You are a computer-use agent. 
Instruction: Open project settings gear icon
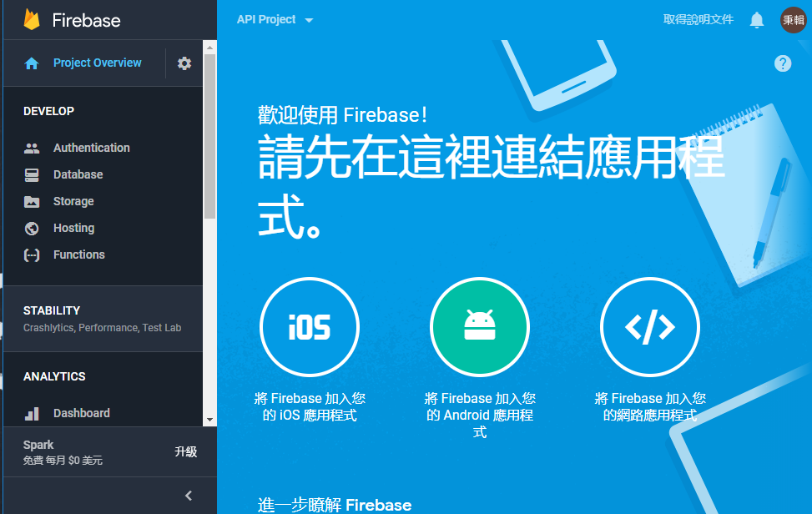[x=184, y=63]
